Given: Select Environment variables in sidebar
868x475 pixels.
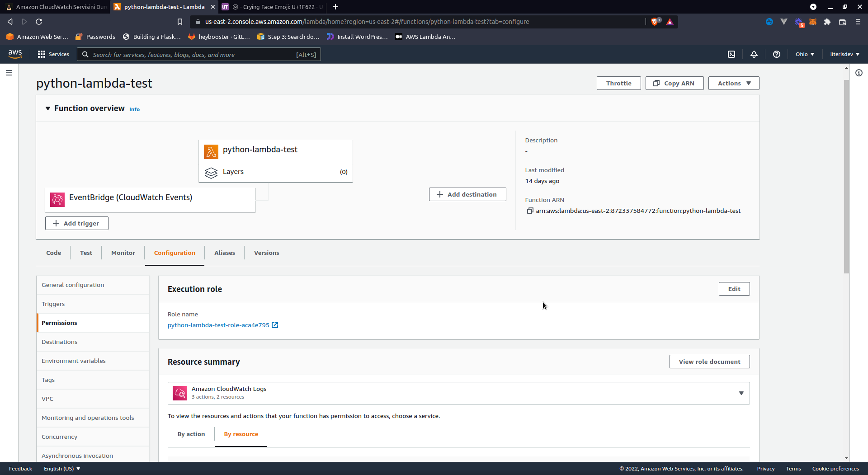Looking at the screenshot, I should point(74,361).
